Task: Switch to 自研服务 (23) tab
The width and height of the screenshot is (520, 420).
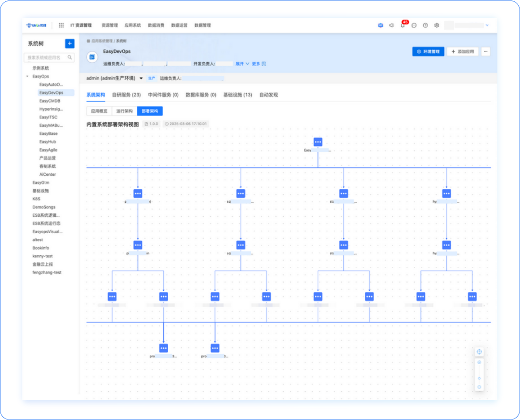Action: click(x=126, y=95)
